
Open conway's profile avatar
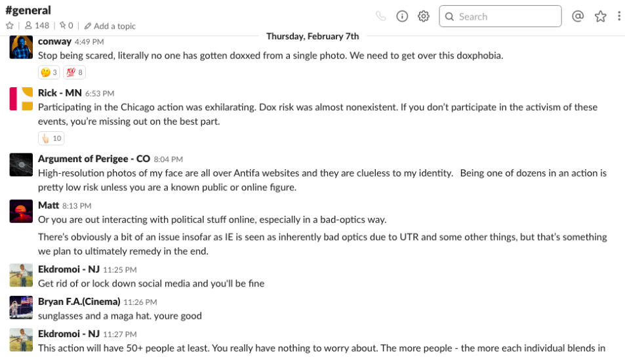pos(21,47)
